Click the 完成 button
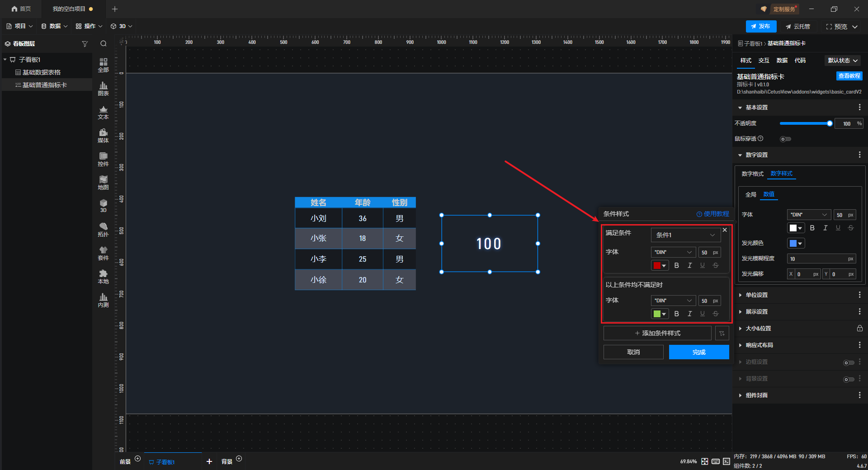 pos(698,352)
